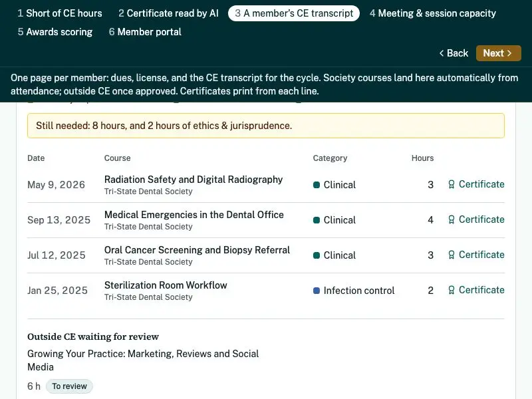
Task: Print Certificate for Medical Emergencies course
Action: 476,219
